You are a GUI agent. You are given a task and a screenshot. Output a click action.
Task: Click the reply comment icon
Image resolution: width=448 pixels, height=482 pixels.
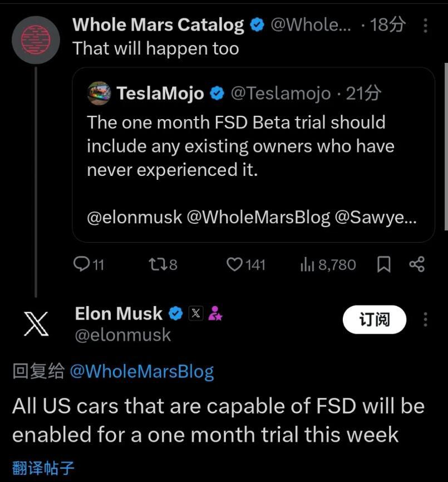pyautogui.click(x=81, y=264)
